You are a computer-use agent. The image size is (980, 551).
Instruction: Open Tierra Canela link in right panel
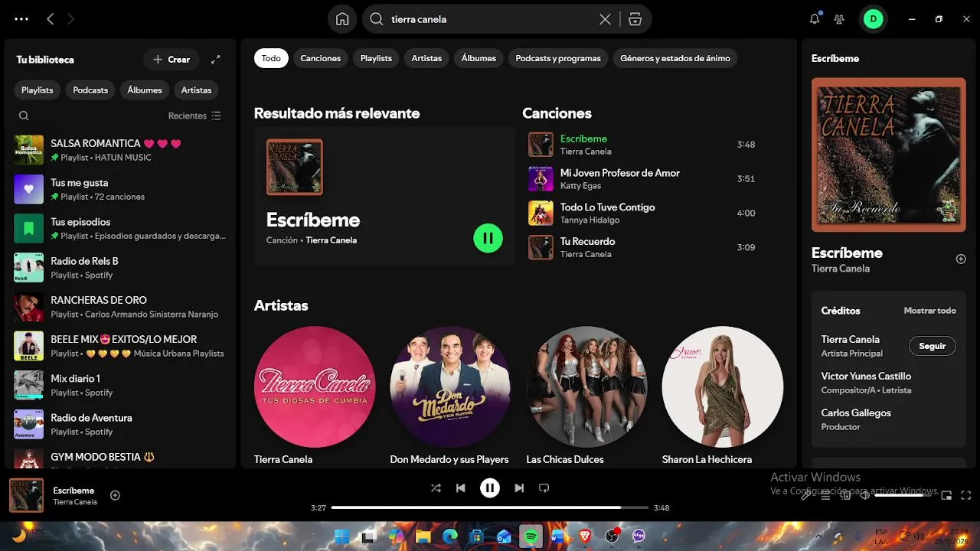point(841,269)
